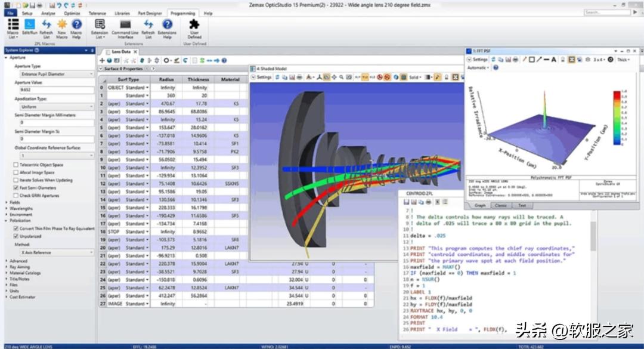Uncheck the Unpolarized option
The width and height of the screenshot is (644, 349).
17,234
